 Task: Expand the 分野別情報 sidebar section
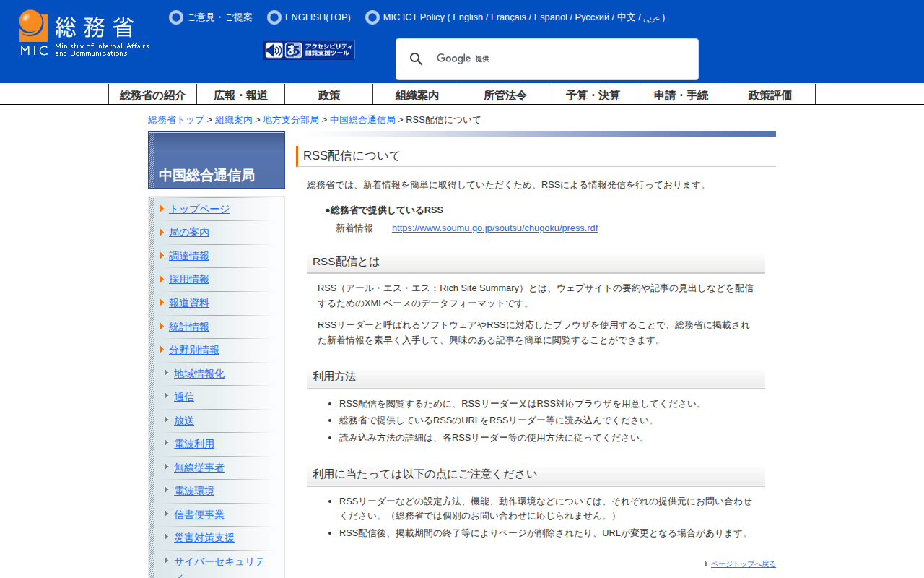(193, 350)
